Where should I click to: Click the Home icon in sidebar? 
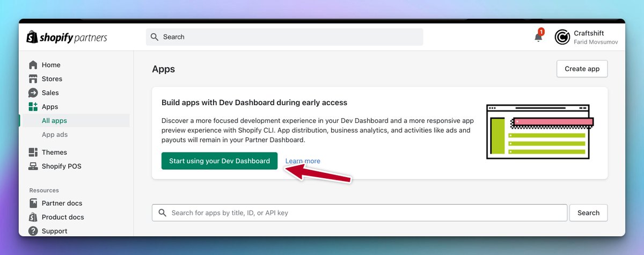tap(33, 65)
